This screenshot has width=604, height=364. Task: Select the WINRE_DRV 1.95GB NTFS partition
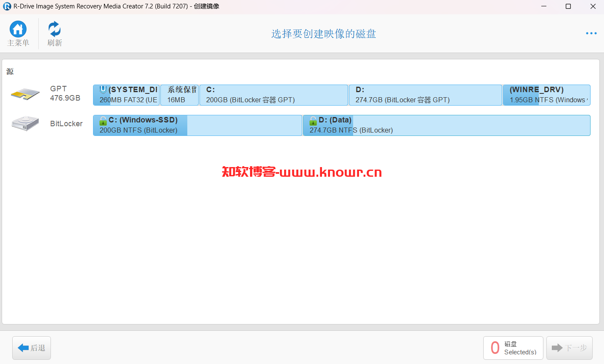pyautogui.click(x=547, y=95)
